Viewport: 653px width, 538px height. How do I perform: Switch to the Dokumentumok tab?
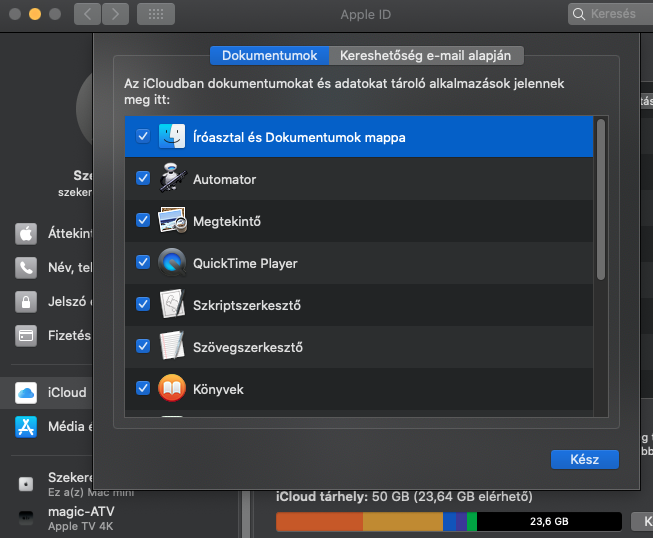[269, 55]
